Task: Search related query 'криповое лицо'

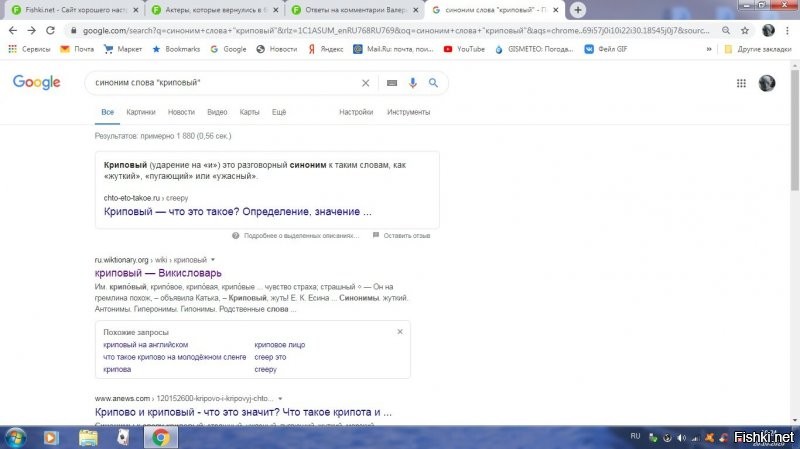Action: coord(280,345)
